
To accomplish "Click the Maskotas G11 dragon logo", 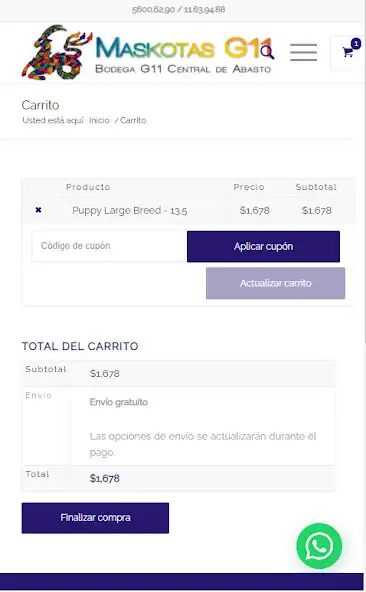I will click(x=57, y=52).
